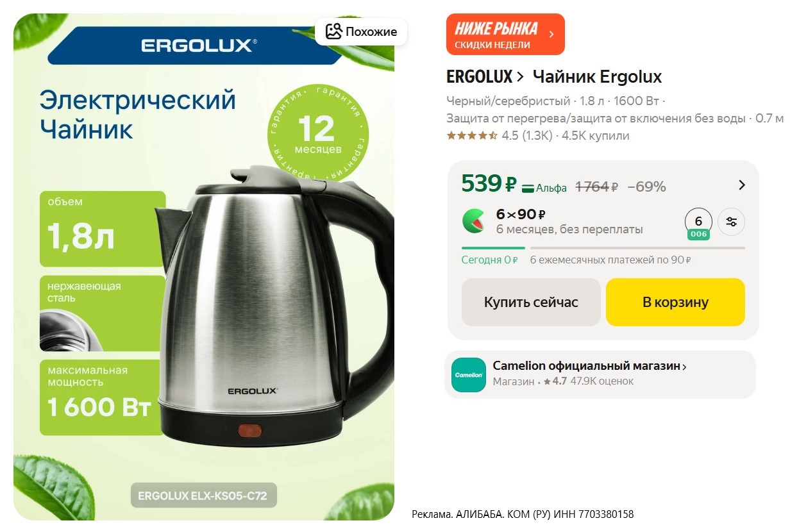
Task: Click the green Split payment logo icon
Action: [474, 221]
